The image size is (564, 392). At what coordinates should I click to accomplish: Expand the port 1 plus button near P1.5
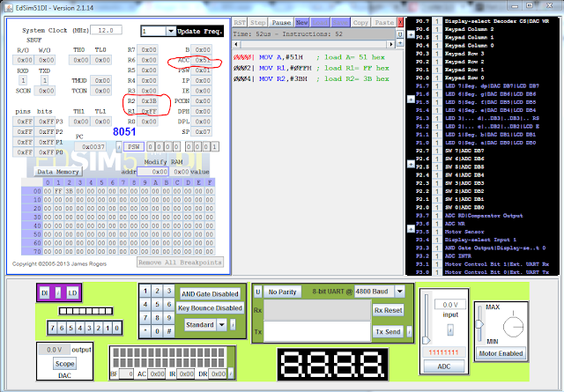pos(411,99)
